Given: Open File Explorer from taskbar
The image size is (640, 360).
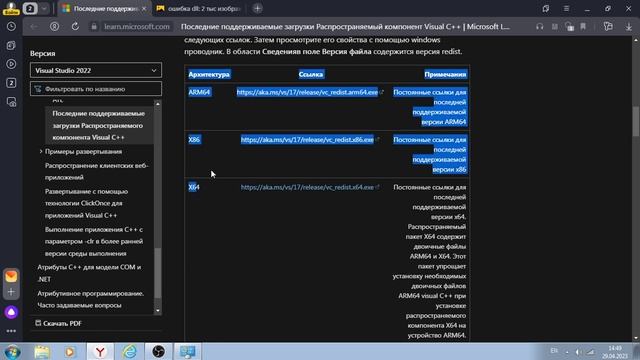Looking at the screenshot, I should (x=42, y=352).
